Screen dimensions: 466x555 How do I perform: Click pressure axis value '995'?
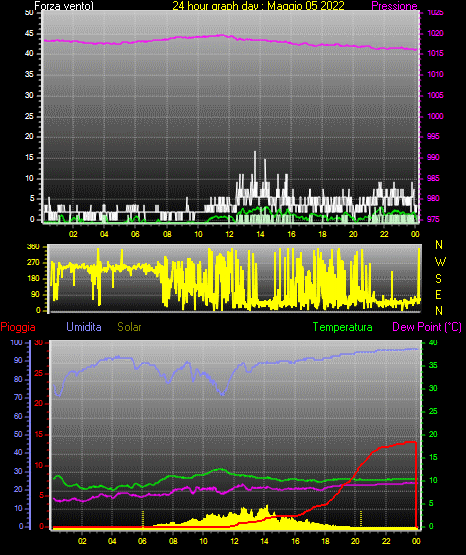[433, 136]
